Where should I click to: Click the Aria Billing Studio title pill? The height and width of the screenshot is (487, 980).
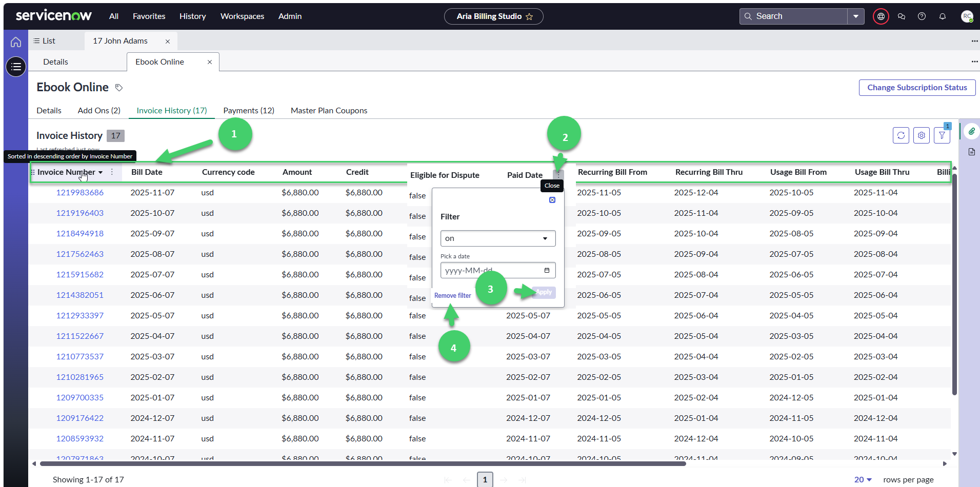pos(494,16)
